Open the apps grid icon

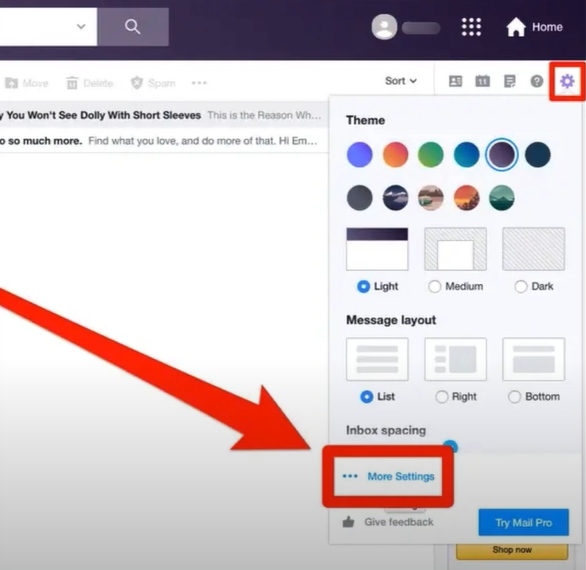coord(471,27)
